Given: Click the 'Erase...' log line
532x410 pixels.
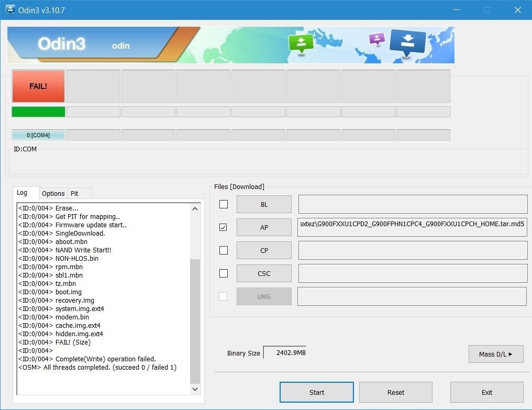Looking at the screenshot, I should click(48, 208).
